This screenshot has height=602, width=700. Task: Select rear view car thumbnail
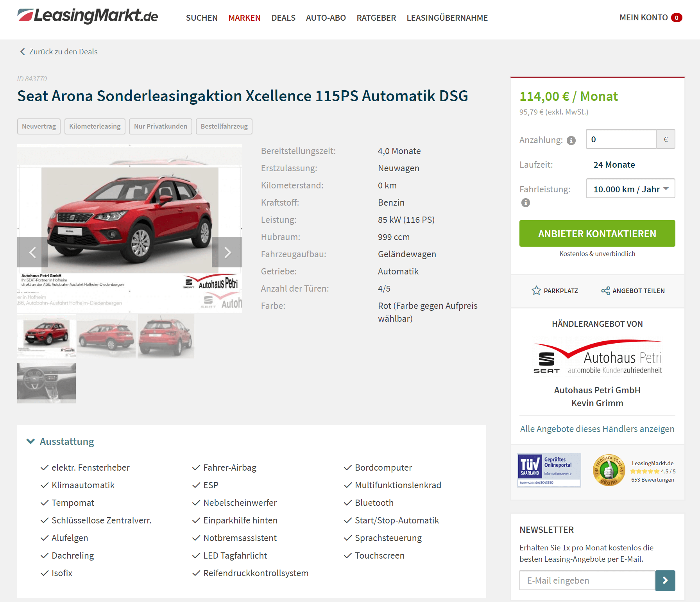166,336
